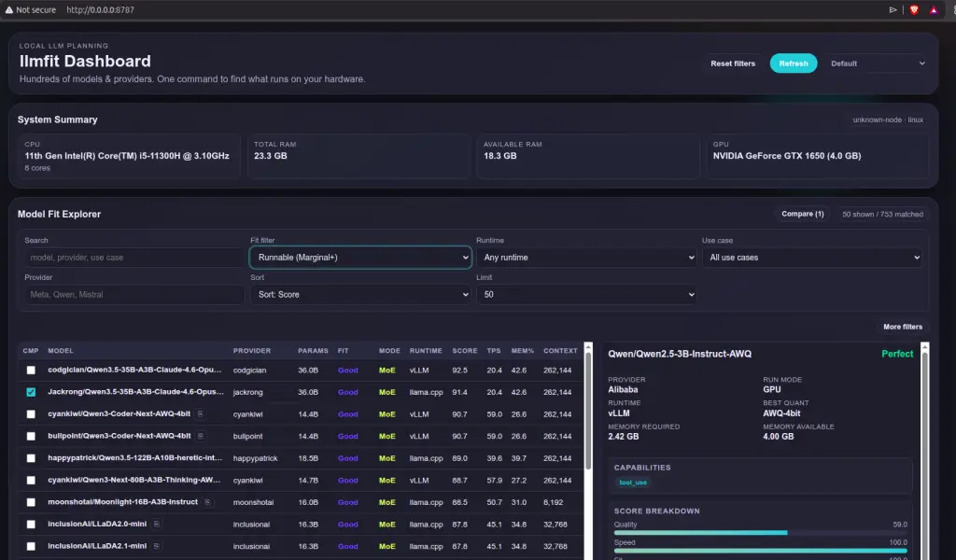Check compare box for codglcian/Qwen3.5-35B row
This screenshot has height=560, width=956.
point(32,370)
